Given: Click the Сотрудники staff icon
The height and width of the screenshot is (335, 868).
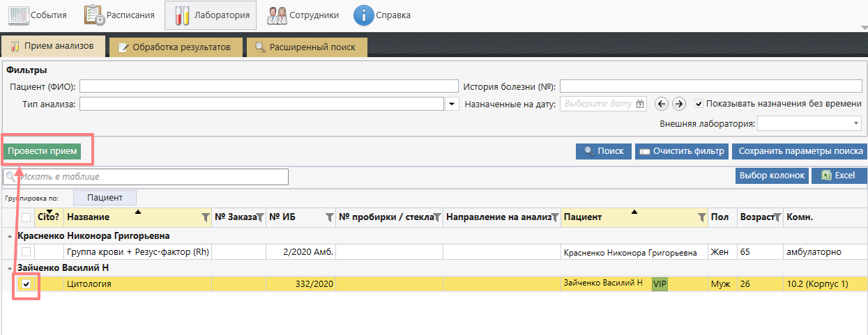Looking at the screenshot, I should pyautogui.click(x=277, y=15).
